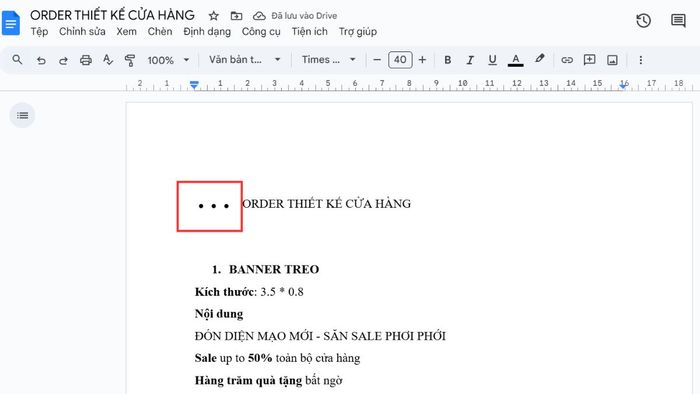The height and width of the screenshot is (394, 700).
Task: Open the Văn bản text style dropdown
Action: [x=245, y=60]
